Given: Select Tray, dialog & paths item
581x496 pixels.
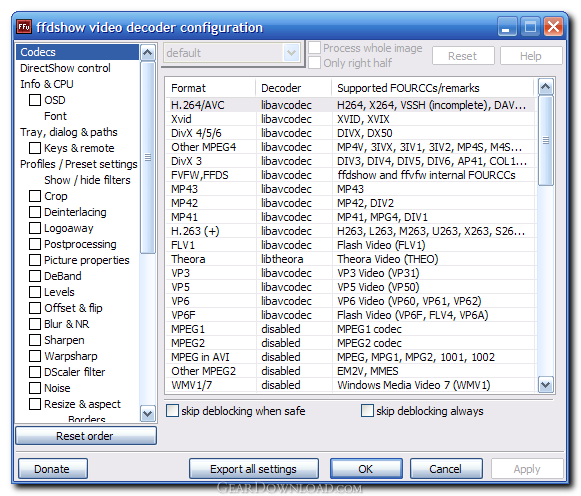Looking at the screenshot, I should 69,132.
